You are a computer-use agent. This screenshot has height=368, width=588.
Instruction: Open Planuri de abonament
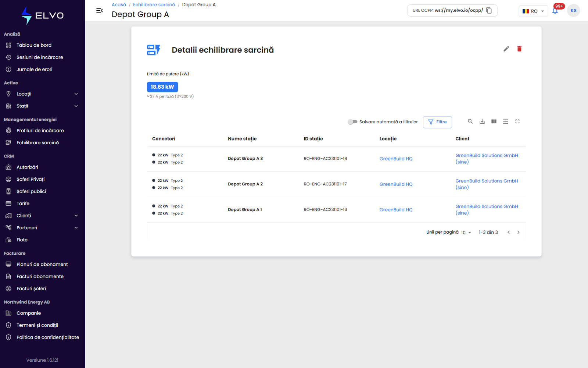click(42, 264)
